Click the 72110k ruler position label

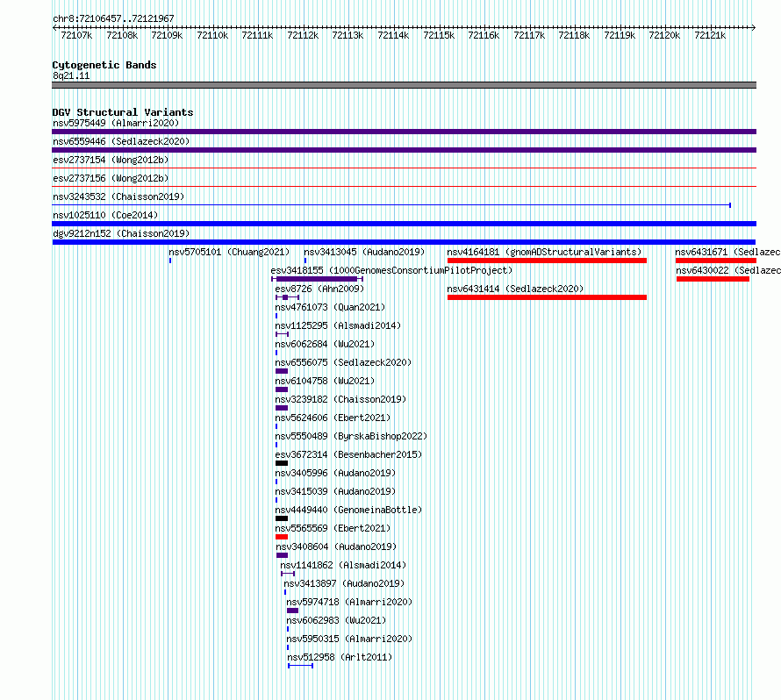pyautogui.click(x=212, y=35)
